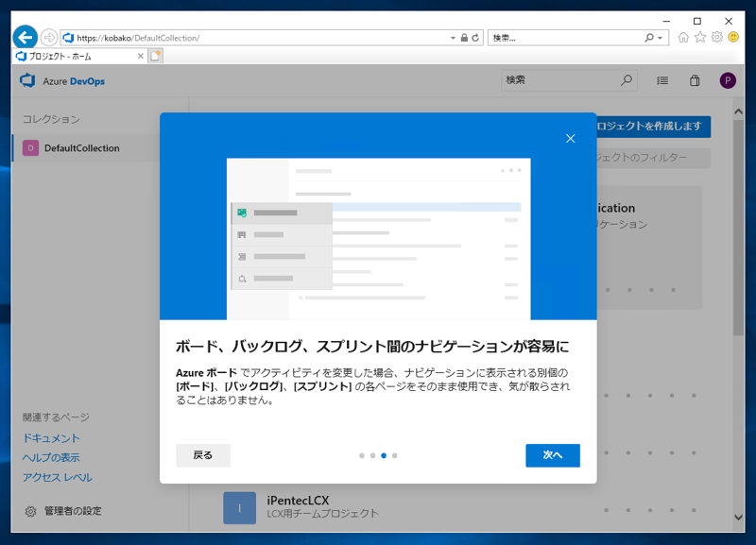The width and height of the screenshot is (756, 545).
Task: Open the marketplace shopping bag icon
Action: (695, 80)
